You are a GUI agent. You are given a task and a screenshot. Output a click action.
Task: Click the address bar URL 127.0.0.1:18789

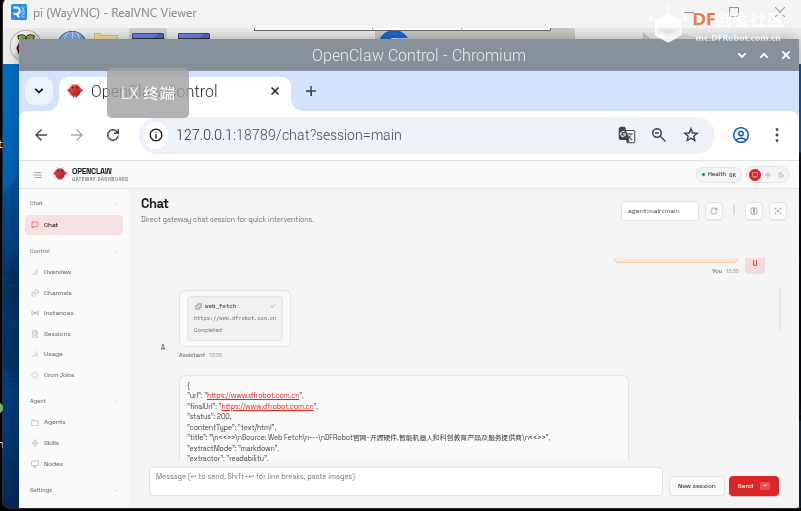tap(289, 135)
